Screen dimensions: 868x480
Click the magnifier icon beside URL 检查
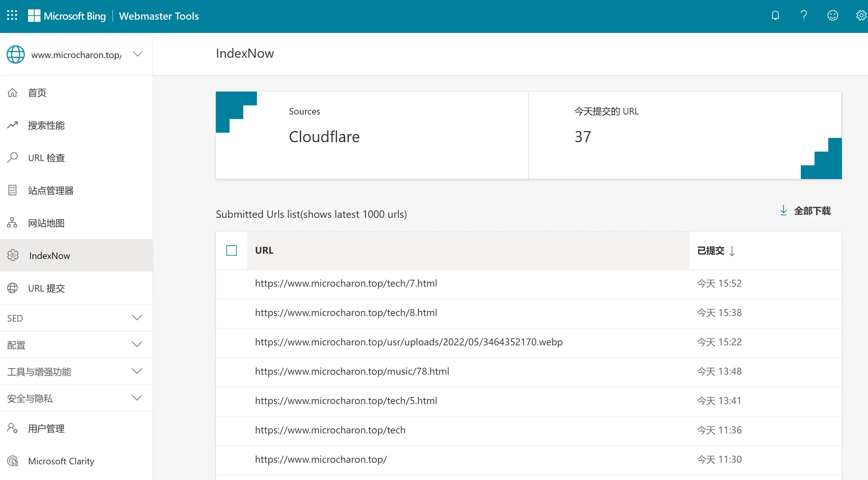[12, 157]
